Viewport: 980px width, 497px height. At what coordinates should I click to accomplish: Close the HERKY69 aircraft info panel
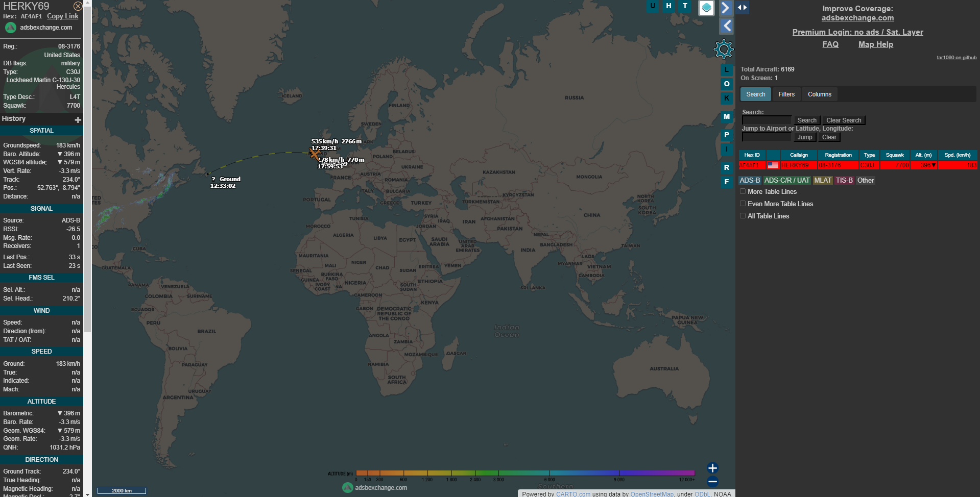(78, 6)
